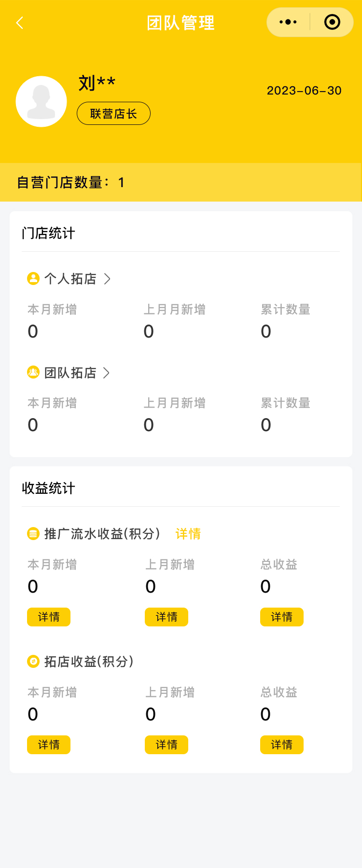Tap the 2023-06-30 date text

click(x=304, y=91)
